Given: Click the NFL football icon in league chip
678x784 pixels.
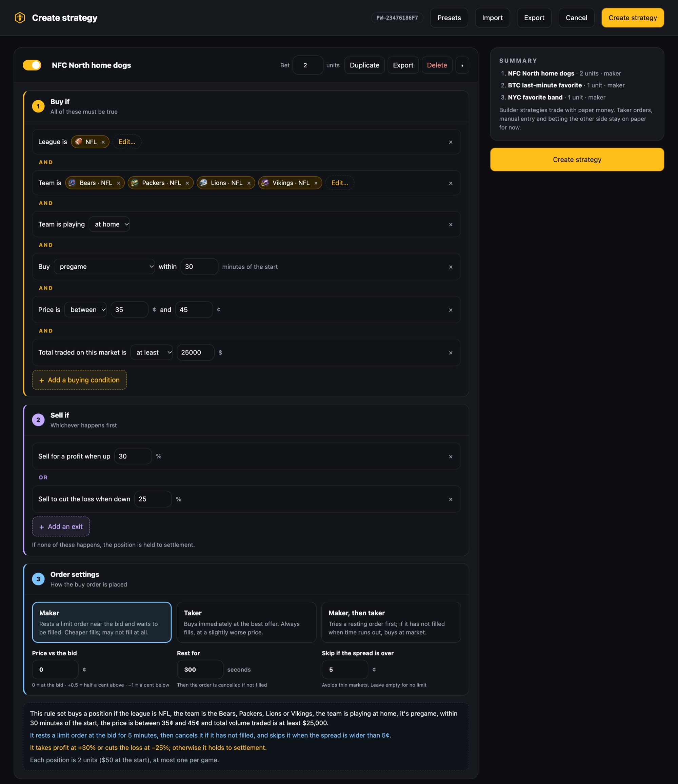Looking at the screenshot, I should 79,142.
